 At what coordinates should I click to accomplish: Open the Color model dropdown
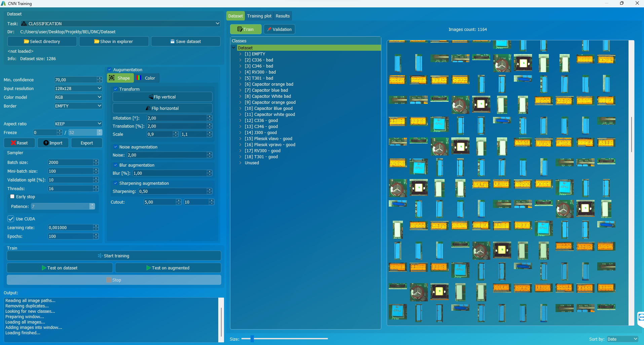pos(78,97)
